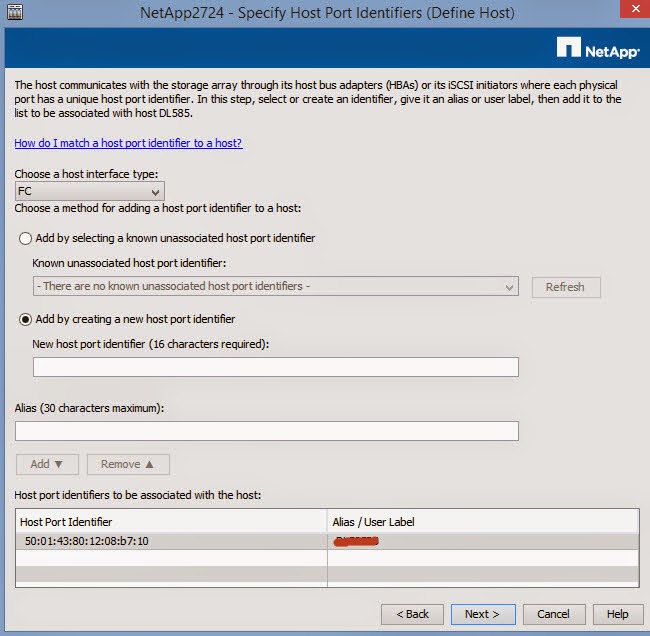650x636 pixels.
Task: Focus the new host port identifier field
Action: [x=276, y=367]
